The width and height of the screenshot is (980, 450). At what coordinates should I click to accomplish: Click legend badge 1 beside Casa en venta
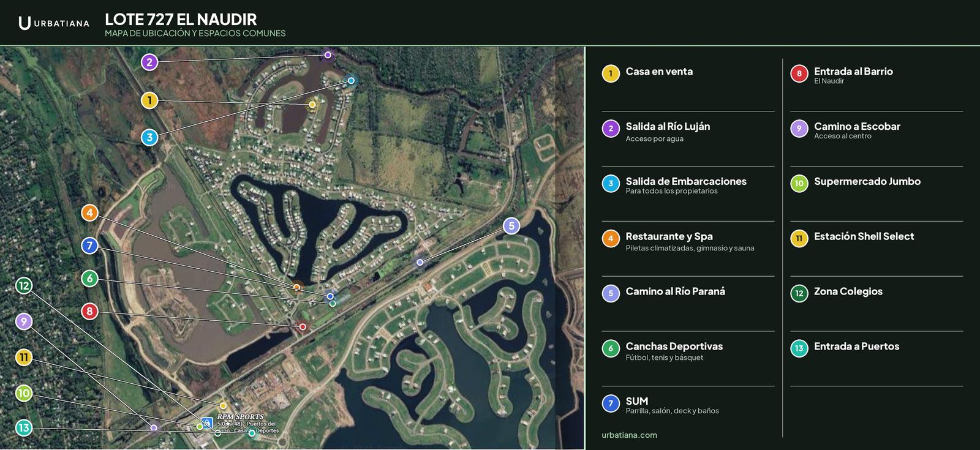click(611, 73)
